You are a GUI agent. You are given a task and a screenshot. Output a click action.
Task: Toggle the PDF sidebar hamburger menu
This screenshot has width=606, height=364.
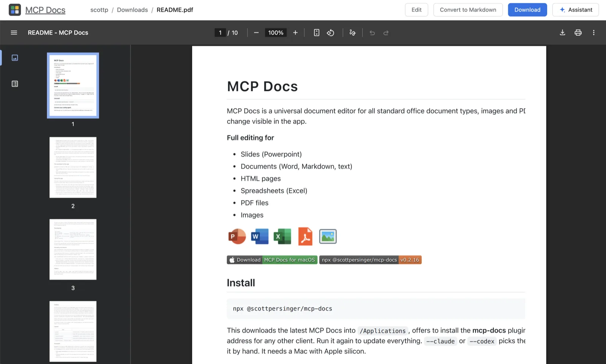14,33
